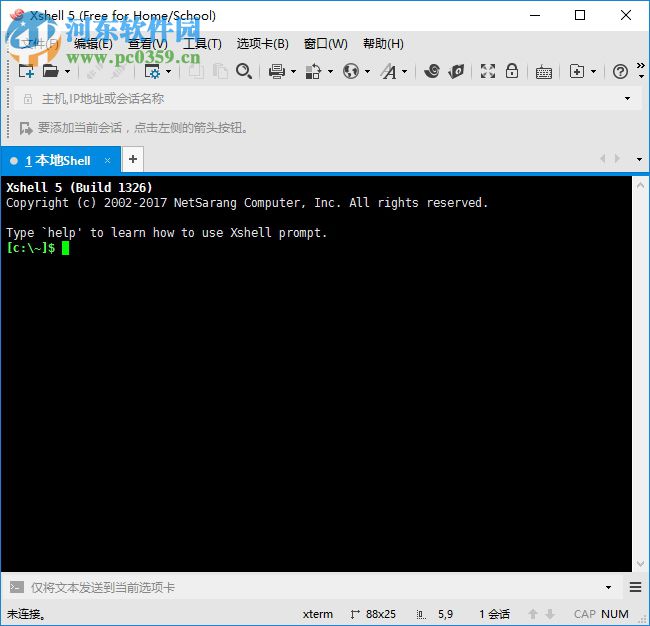Expand the Properties dropdown arrow
Viewport: 650px width, 626px height.
point(169,72)
